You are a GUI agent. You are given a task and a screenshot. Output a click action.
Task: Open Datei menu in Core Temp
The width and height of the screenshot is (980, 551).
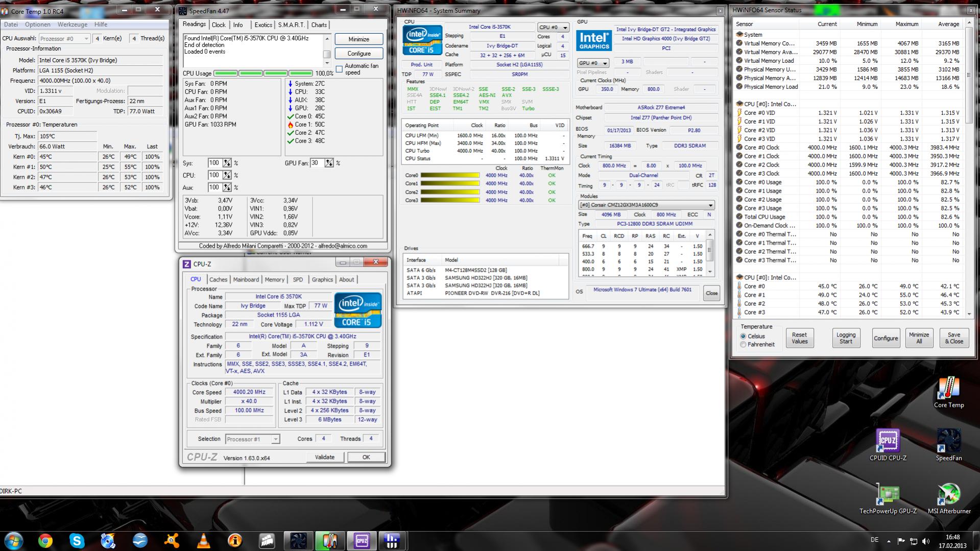[x=11, y=25]
